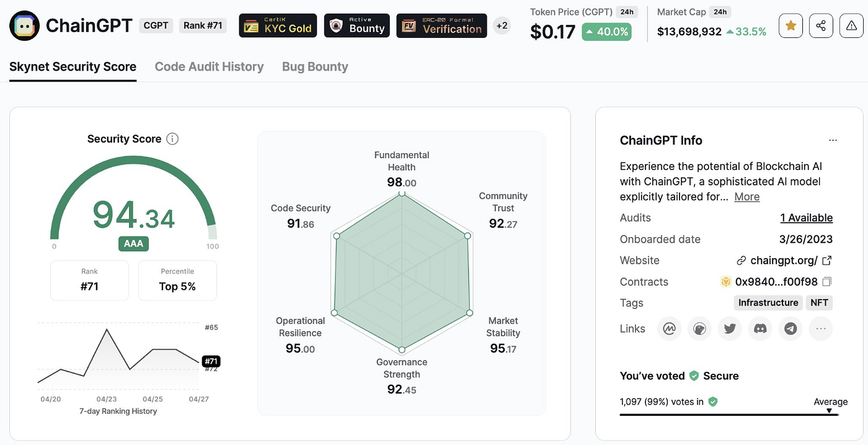
Task: Expand the more links ellipsis button
Action: click(821, 329)
